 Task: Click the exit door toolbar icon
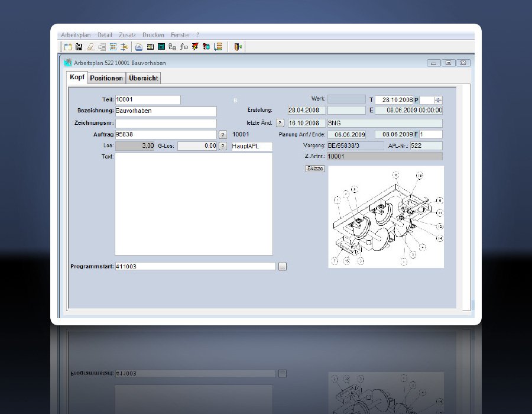click(238, 47)
